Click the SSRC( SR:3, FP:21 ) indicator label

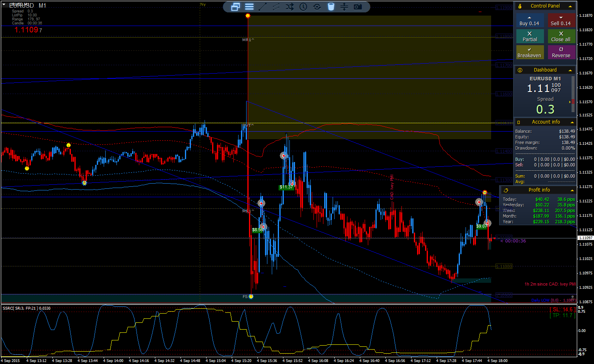click(26, 308)
